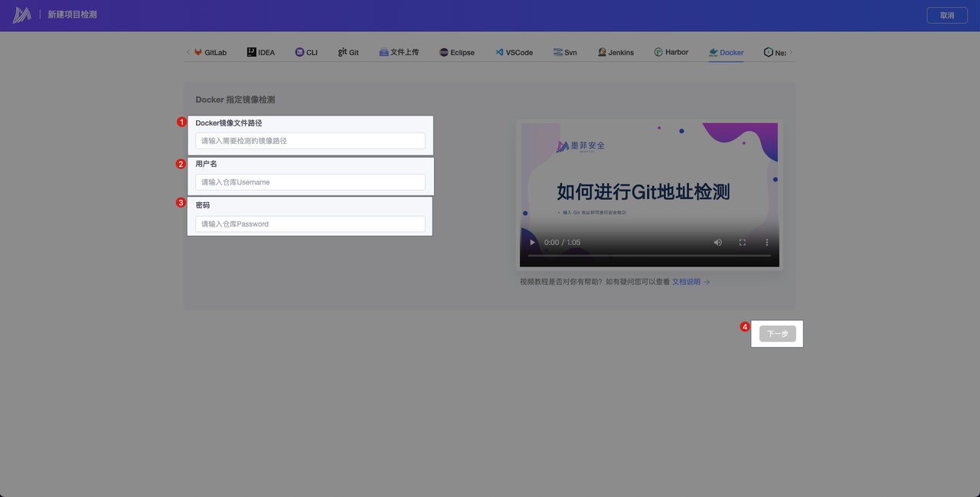Focus the Docker镜像文件路径 input field
Screen dimensions: 980x497
coord(310,141)
